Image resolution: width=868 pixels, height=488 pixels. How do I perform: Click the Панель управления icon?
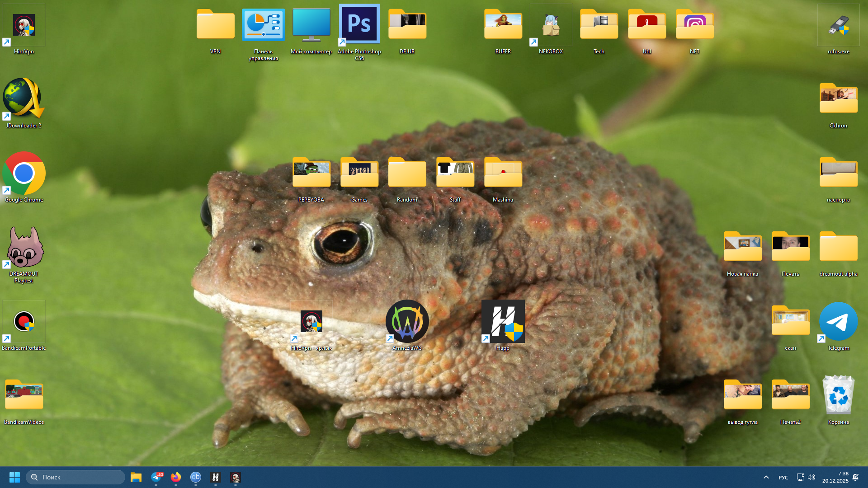pyautogui.click(x=263, y=25)
